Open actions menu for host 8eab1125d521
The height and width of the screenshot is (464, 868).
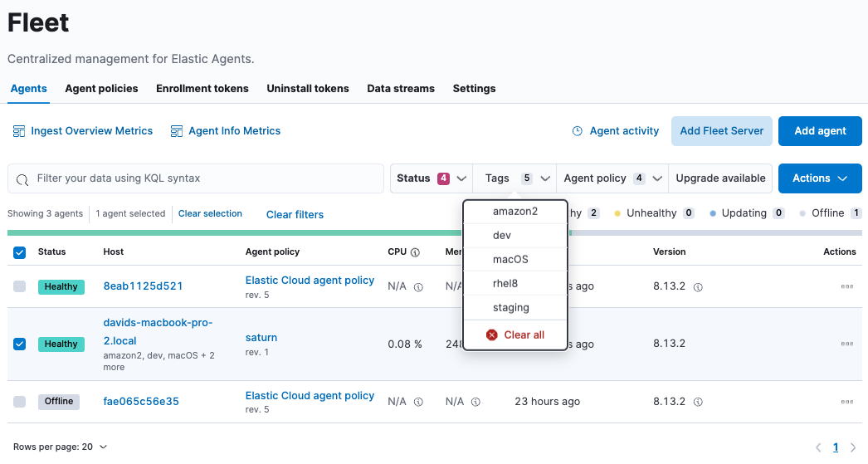pyautogui.click(x=846, y=286)
